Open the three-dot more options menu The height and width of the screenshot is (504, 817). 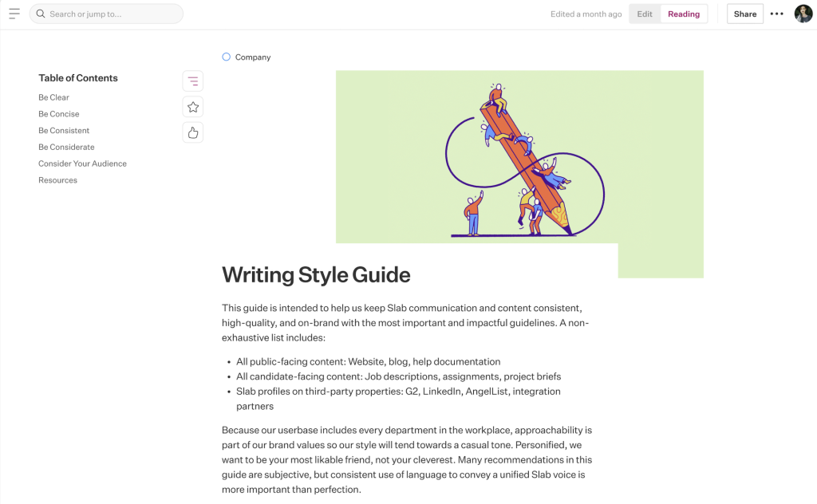tap(777, 14)
